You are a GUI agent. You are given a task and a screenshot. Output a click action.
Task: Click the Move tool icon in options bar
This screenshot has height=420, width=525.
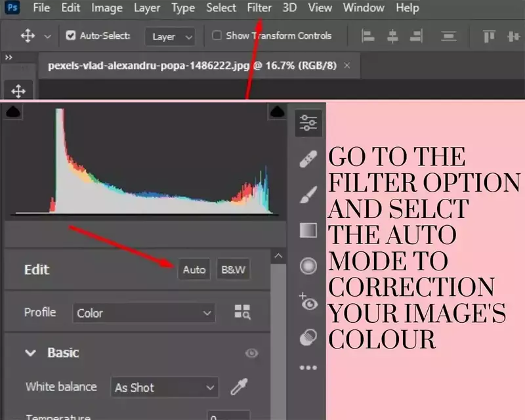tap(28, 35)
